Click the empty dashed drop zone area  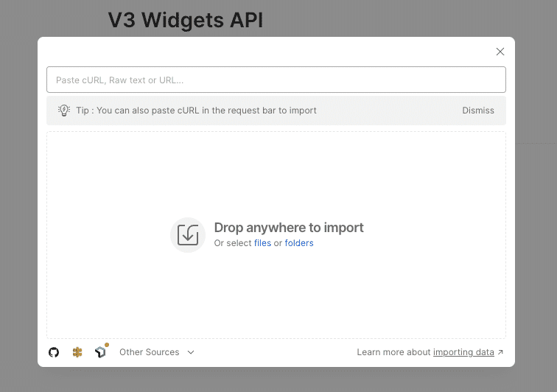click(276, 295)
